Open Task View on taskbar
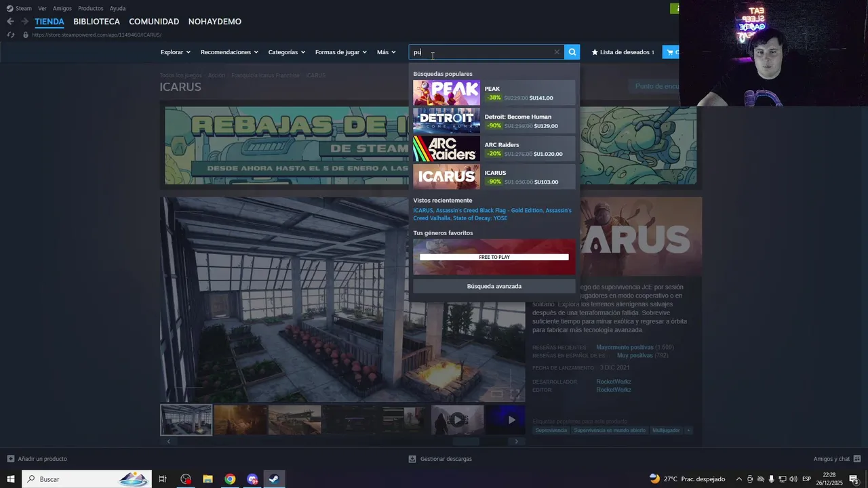 [163, 479]
